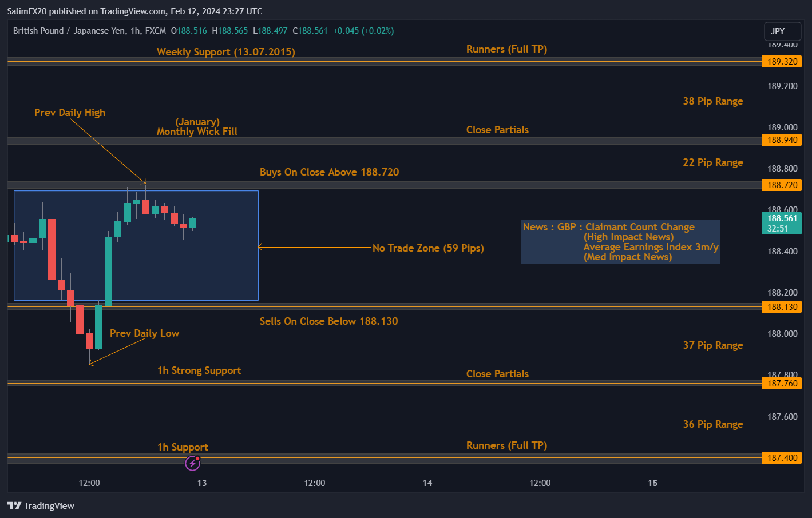812x518 pixels.
Task: Open the TradingView.com link in the header
Action: [132, 11]
